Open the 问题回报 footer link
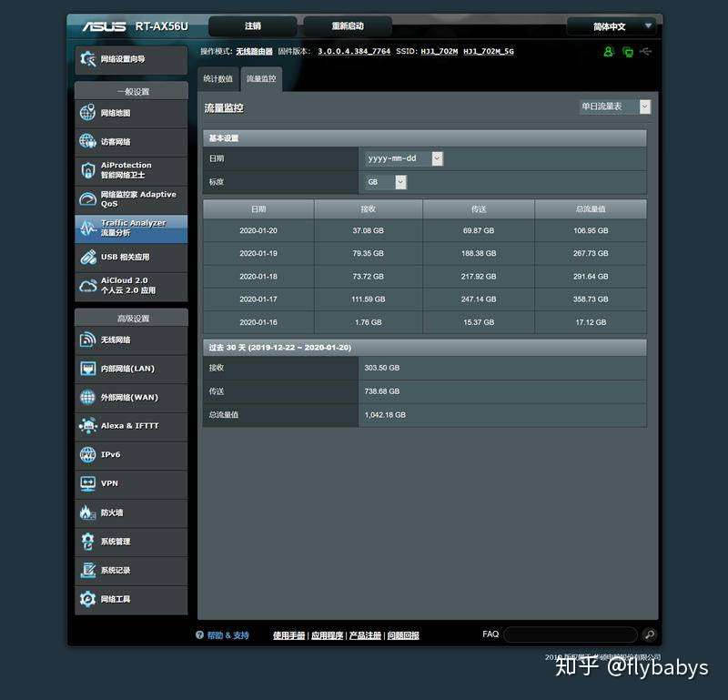The height and width of the screenshot is (700, 728). pyautogui.click(x=403, y=635)
